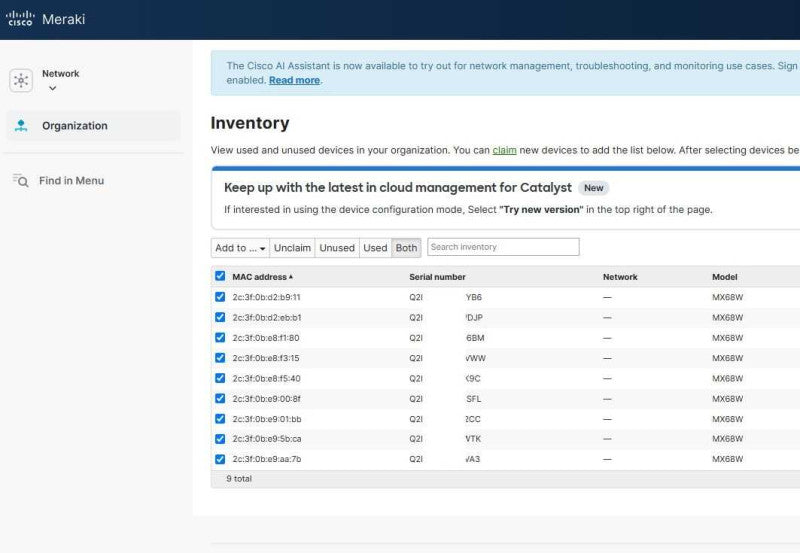Uncheck device 2c:3f:0b:d2:b9:11

[x=220, y=297]
